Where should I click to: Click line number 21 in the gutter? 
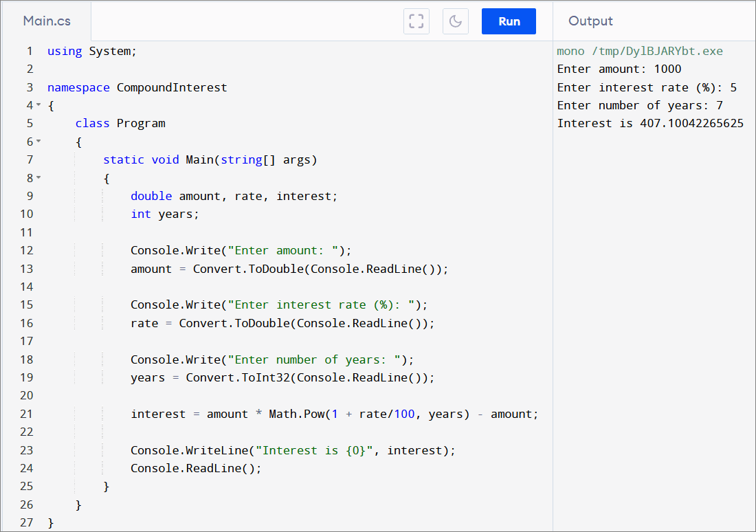coord(27,414)
